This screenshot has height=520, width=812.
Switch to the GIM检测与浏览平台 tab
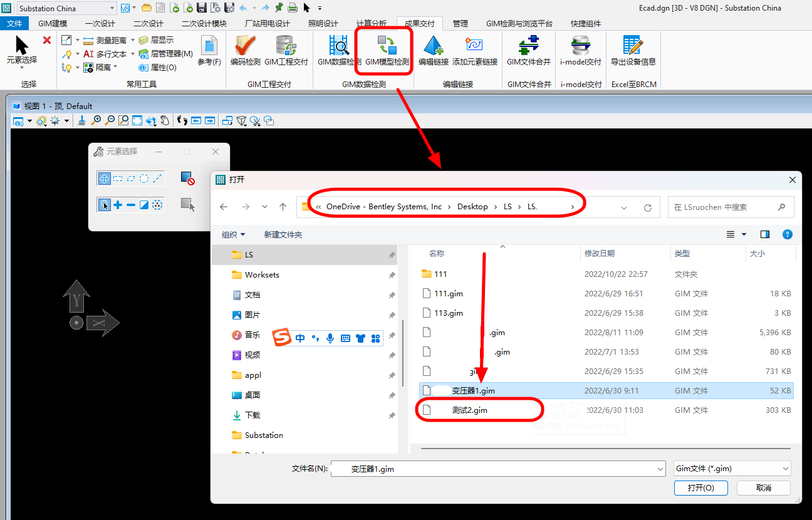(519, 24)
